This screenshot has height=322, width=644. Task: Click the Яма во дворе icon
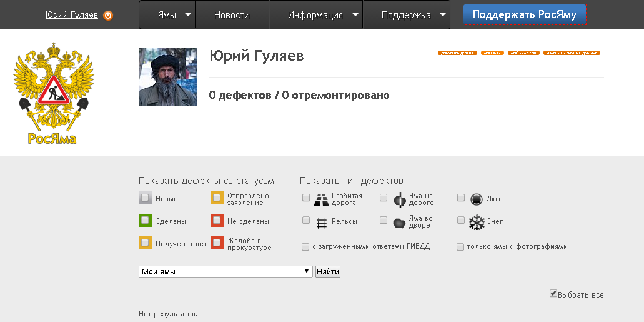point(399,223)
